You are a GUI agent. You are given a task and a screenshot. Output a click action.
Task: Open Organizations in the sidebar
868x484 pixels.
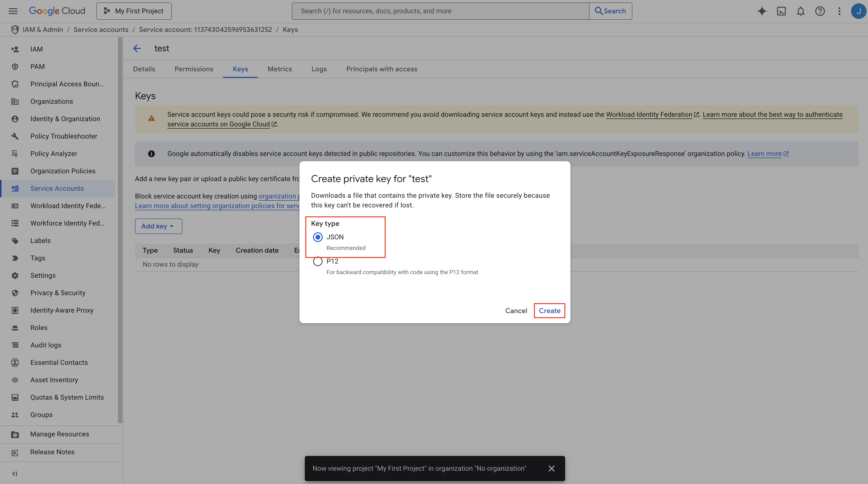(58, 101)
